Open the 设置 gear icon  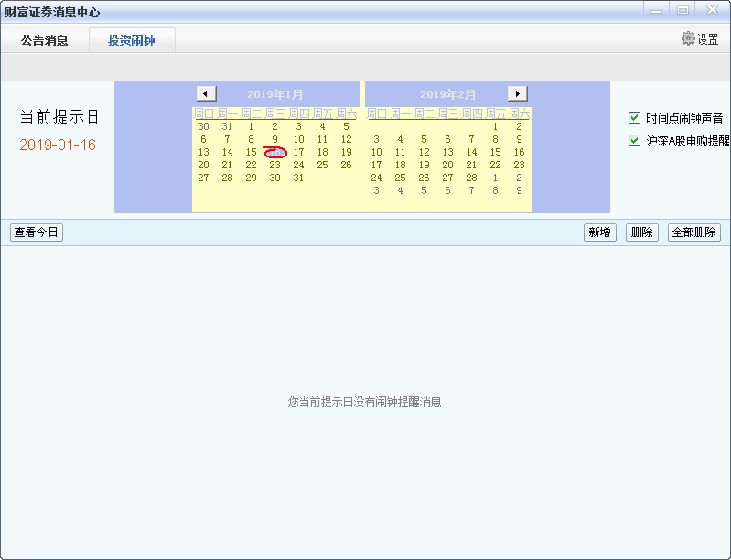689,38
